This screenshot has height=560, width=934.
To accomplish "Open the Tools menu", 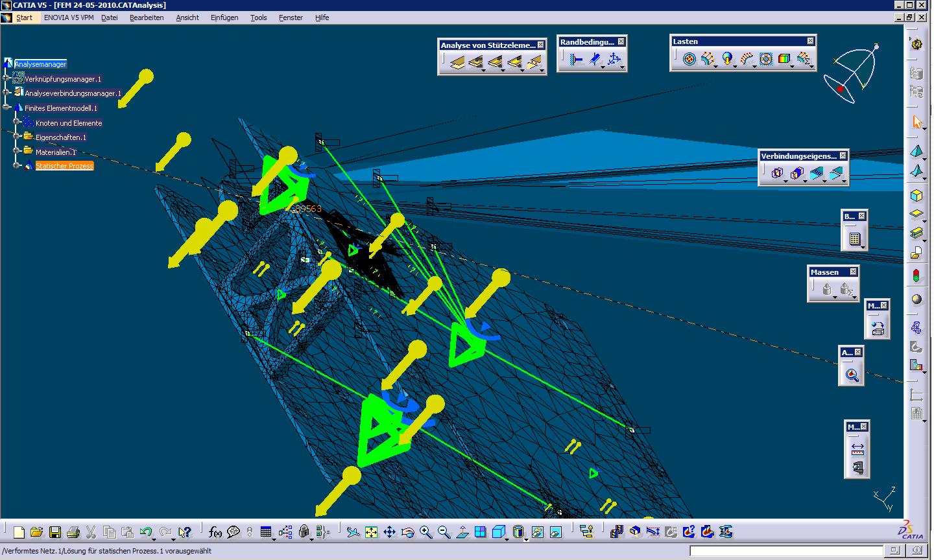I will click(259, 17).
